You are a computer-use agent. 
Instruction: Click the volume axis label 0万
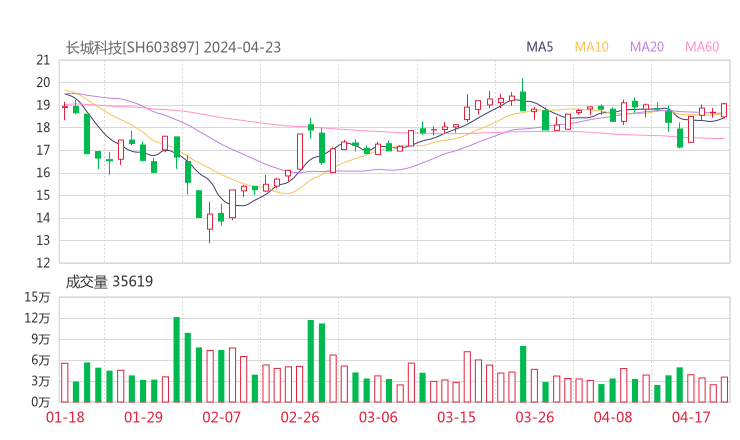(41, 402)
